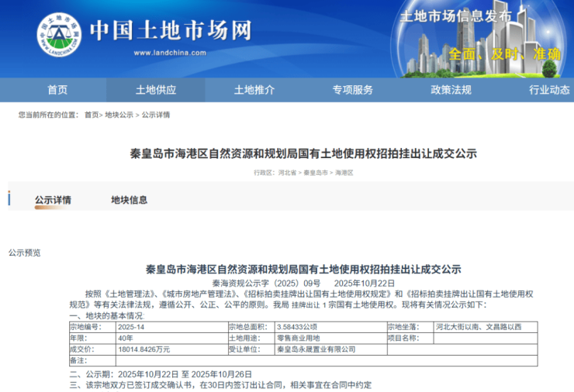574x392 pixels.
Task: Click 河北省 in the administrative region line
Action: [288, 173]
